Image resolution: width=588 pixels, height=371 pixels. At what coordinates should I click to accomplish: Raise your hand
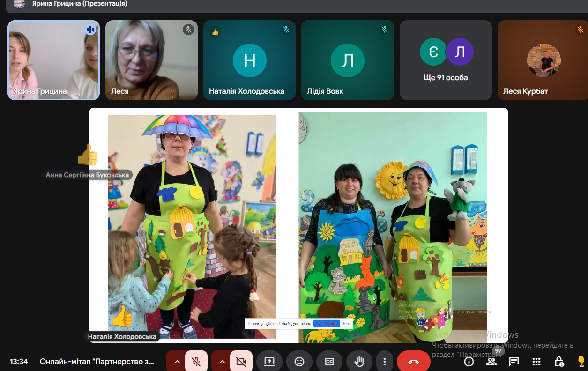point(359,361)
